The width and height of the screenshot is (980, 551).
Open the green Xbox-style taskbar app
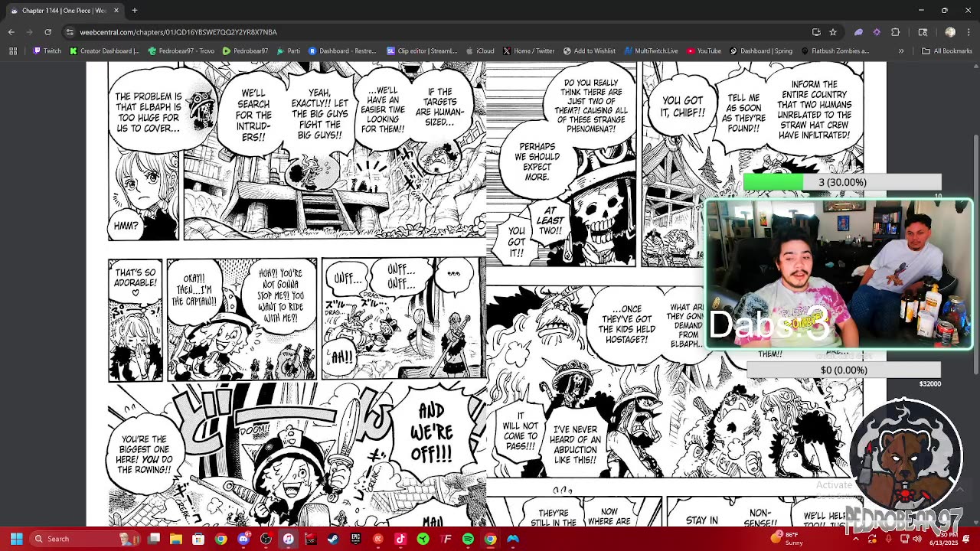[423, 539]
